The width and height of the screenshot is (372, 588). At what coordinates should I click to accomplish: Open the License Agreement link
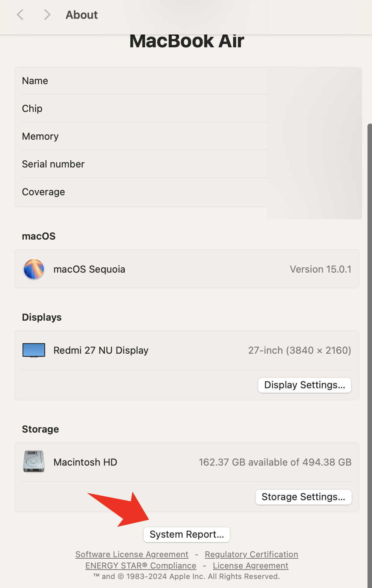[x=251, y=565]
